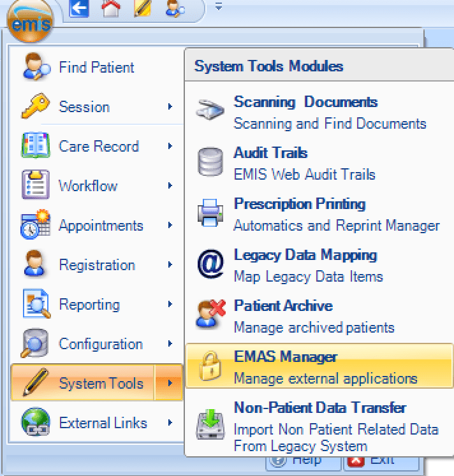Launch Scanning Documents module title
Viewport: 454px width, 476px height.
pyautogui.click(x=305, y=102)
